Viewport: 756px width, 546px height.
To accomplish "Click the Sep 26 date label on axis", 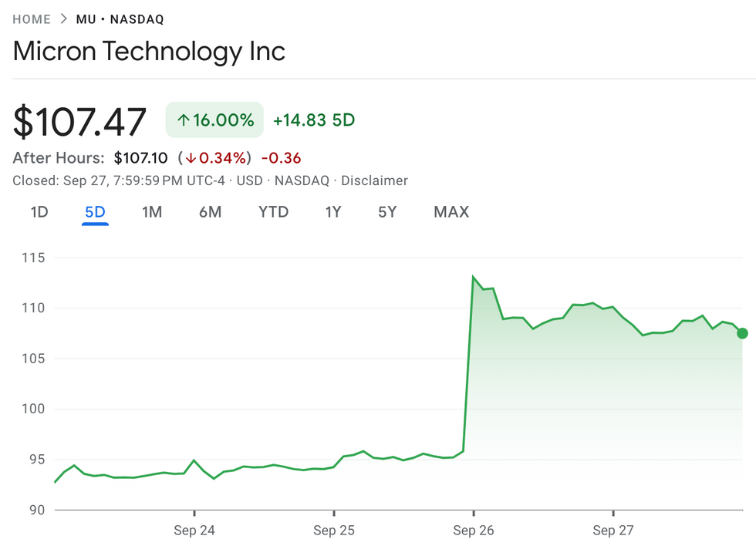I will [x=475, y=531].
